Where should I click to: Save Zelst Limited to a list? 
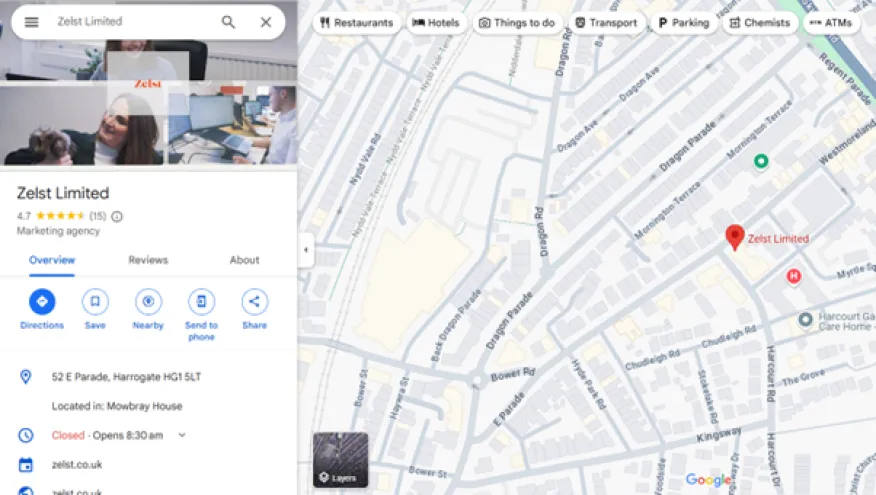tap(95, 309)
